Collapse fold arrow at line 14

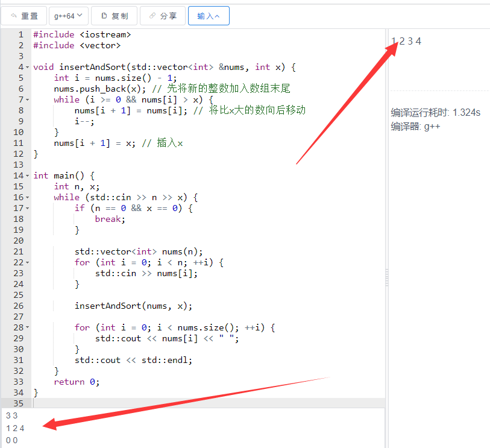click(x=28, y=175)
